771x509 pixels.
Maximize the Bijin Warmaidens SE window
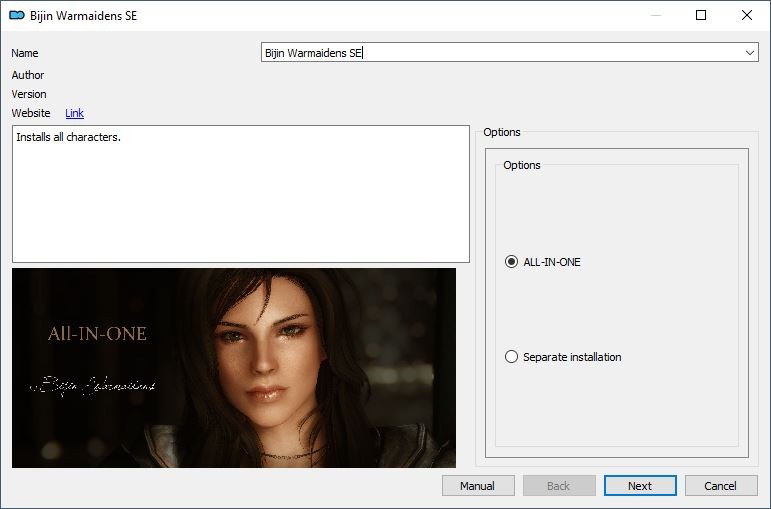pyautogui.click(x=701, y=15)
